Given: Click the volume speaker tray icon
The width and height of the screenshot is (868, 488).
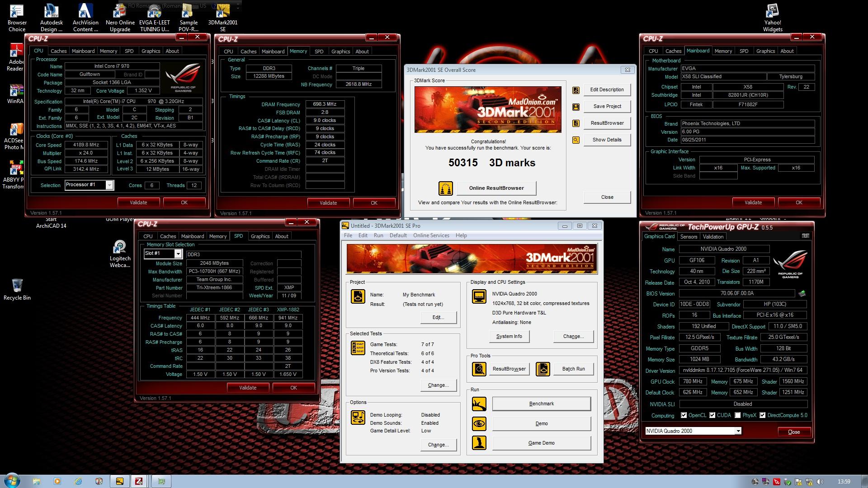Looking at the screenshot, I should pyautogui.click(x=821, y=482).
